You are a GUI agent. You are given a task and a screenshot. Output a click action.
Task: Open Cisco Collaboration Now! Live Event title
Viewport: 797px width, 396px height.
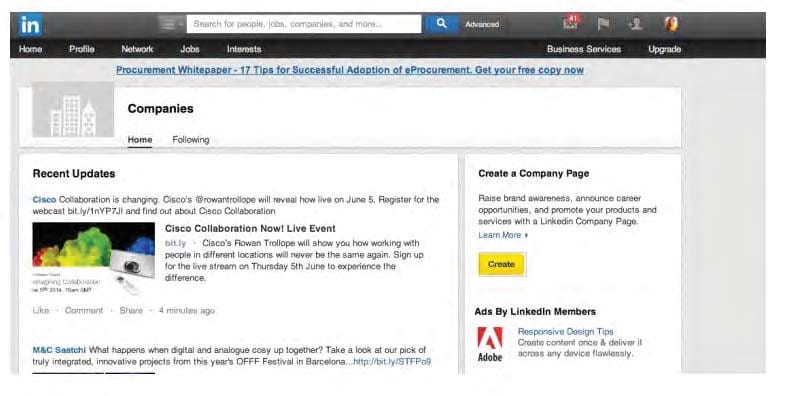[250, 229]
